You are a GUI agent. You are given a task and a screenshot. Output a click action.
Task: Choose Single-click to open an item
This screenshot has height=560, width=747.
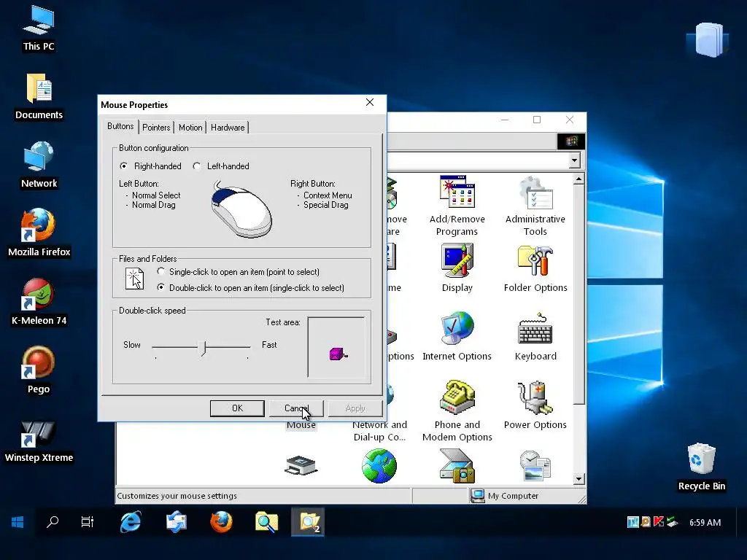coord(161,271)
